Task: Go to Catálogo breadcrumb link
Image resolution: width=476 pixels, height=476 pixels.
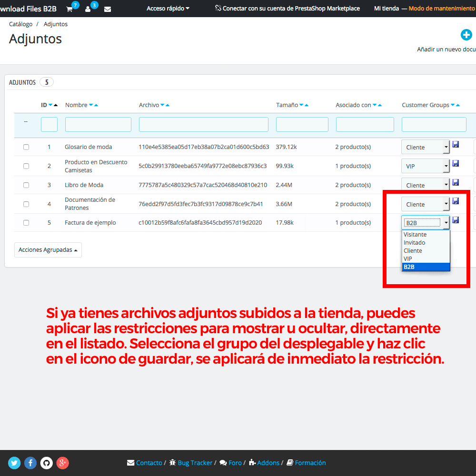Action: tap(20, 24)
